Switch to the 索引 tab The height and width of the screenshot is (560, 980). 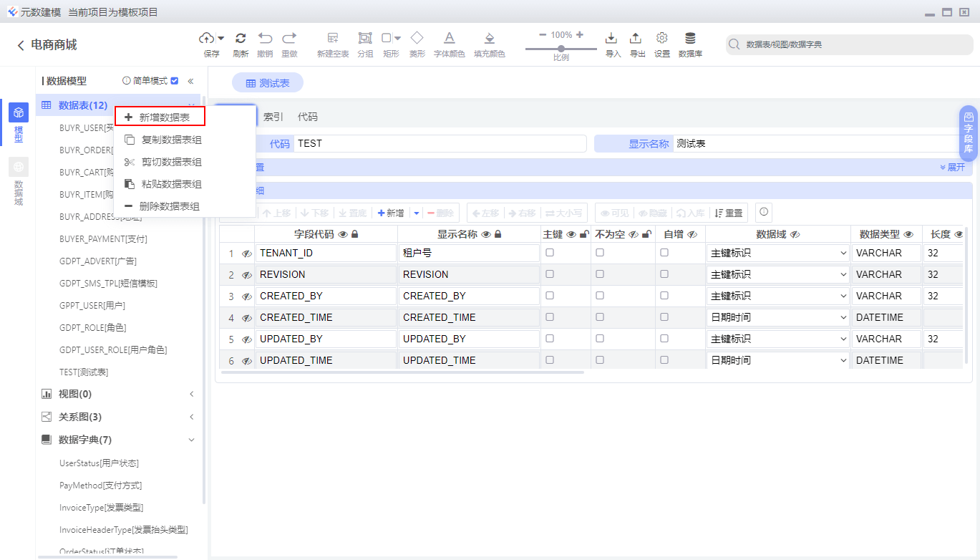tap(273, 116)
